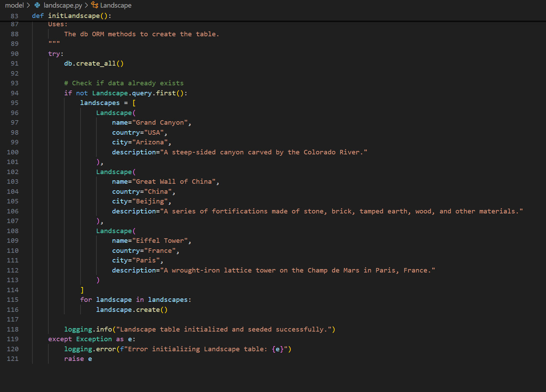Click the "Grand Canyon" string
The height and width of the screenshot is (392, 546).
pos(160,123)
